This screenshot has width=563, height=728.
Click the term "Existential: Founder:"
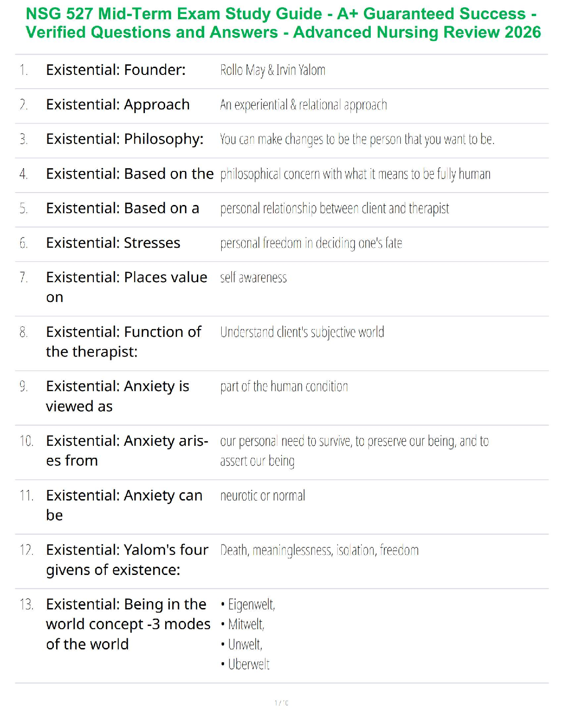click(116, 70)
